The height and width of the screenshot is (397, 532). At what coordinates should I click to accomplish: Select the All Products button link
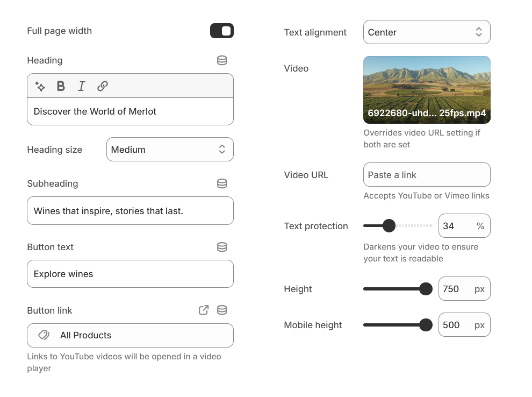tap(130, 335)
